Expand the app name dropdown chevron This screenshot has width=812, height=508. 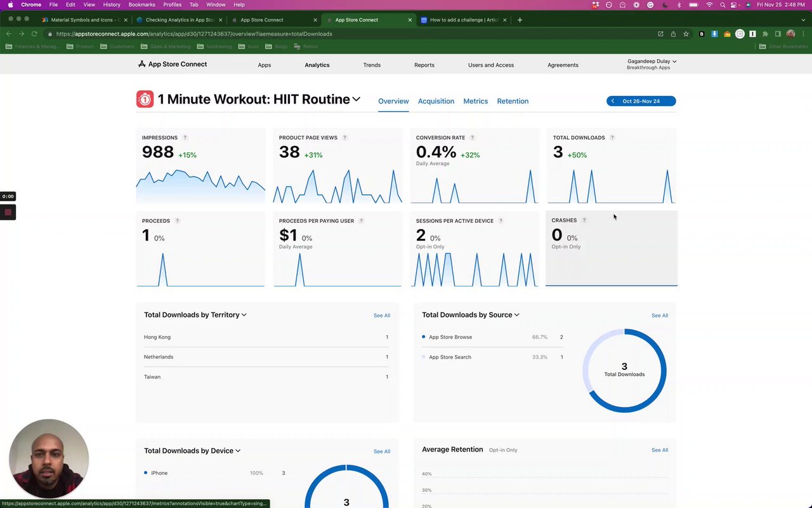coord(357,99)
